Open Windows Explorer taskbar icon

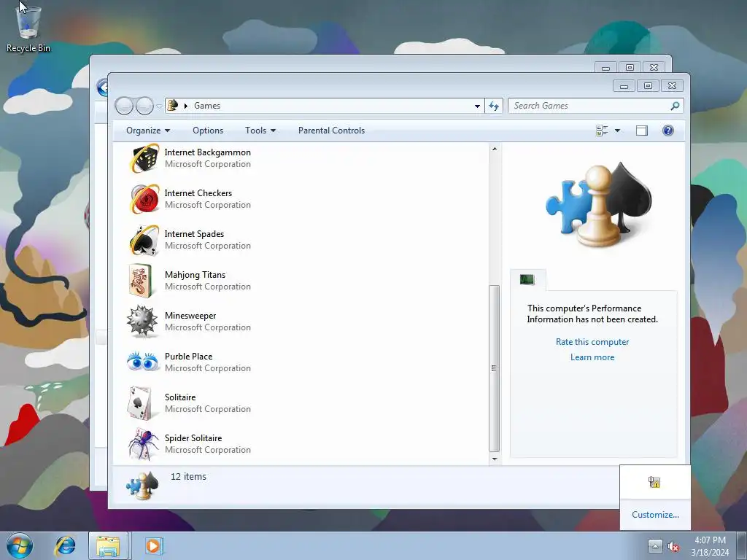pyautogui.click(x=108, y=545)
